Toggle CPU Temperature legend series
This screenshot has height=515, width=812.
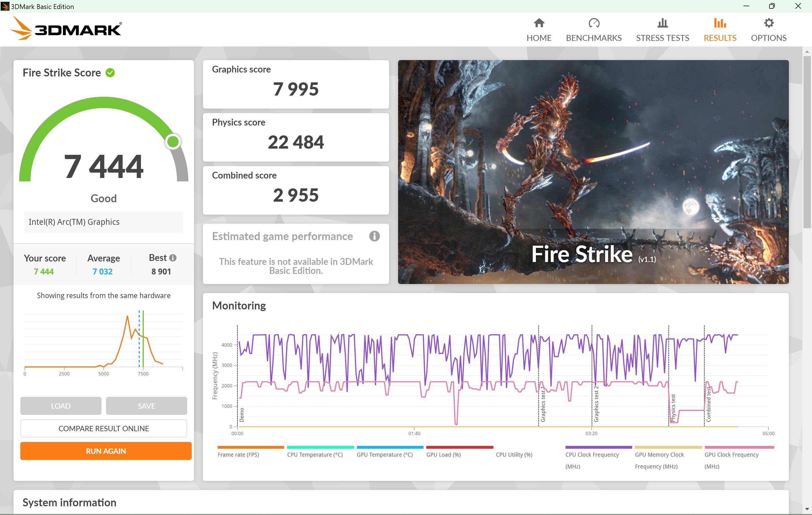coord(320,452)
